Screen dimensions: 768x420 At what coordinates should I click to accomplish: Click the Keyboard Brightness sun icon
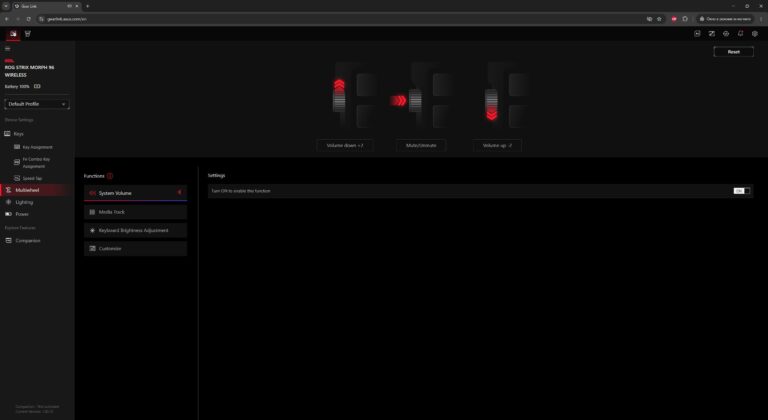[92, 230]
